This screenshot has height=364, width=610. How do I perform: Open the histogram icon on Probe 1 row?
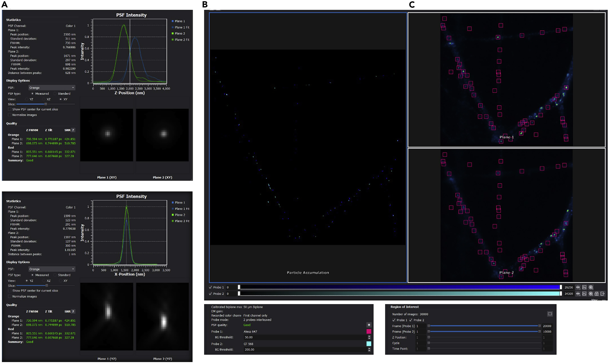coord(584,287)
